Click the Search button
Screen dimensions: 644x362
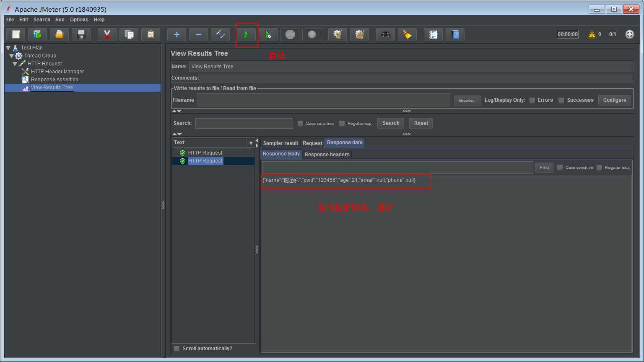[391, 123]
